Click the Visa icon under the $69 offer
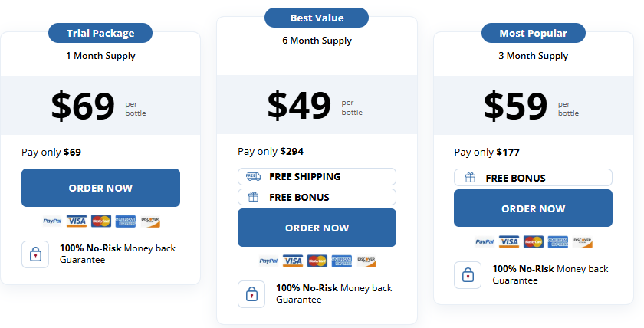 pyautogui.click(x=77, y=221)
